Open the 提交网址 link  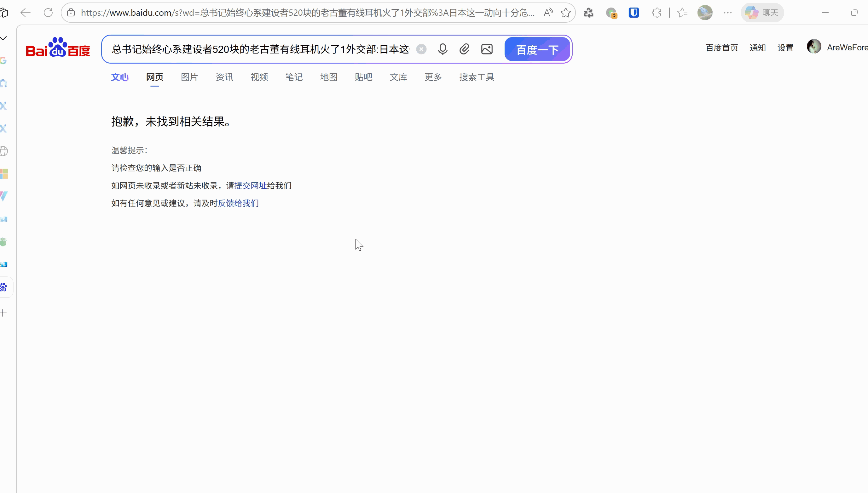coord(251,185)
